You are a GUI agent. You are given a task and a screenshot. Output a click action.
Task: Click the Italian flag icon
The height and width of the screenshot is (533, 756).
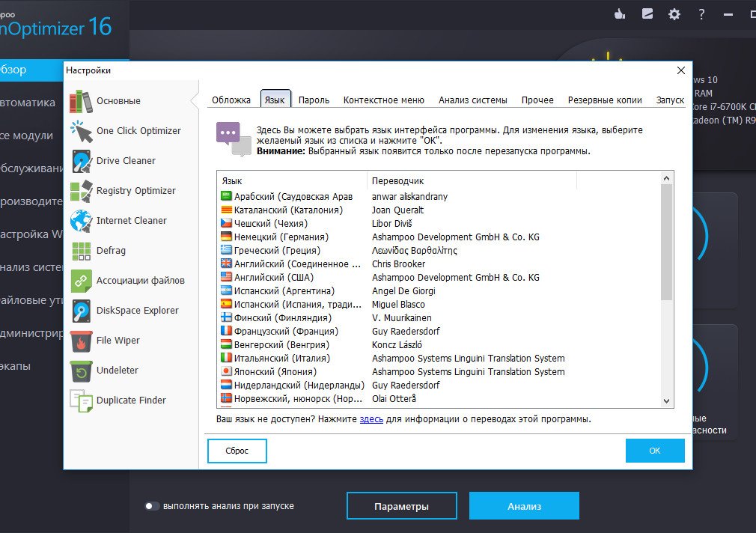(x=226, y=358)
